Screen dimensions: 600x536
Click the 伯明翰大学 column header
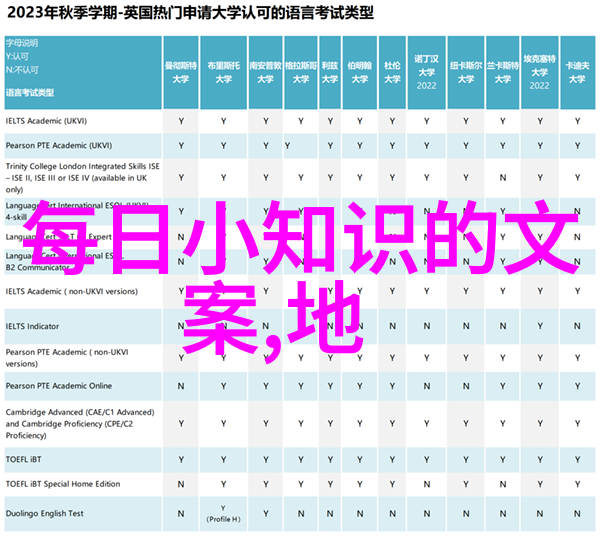pos(360,72)
